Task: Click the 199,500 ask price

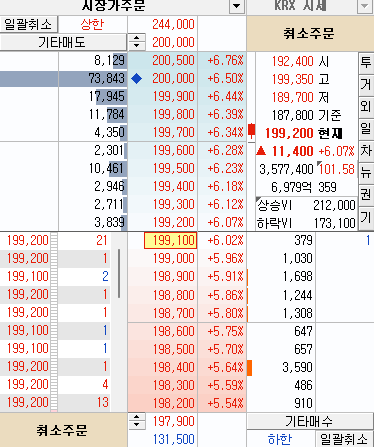Action: (x=173, y=168)
